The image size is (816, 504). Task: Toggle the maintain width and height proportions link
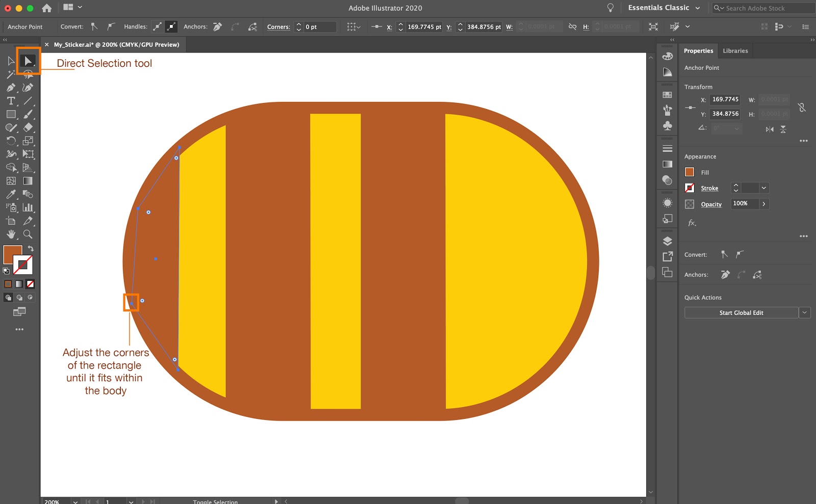(x=802, y=108)
